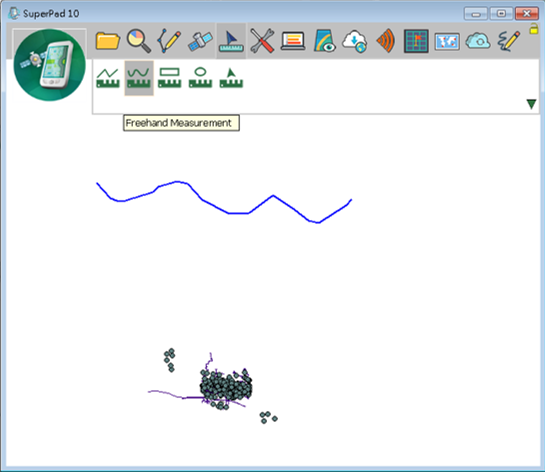Viewport: 545px width, 472px height.
Task: Toggle the yellow padlock toolbar lock
Action: 534,29
